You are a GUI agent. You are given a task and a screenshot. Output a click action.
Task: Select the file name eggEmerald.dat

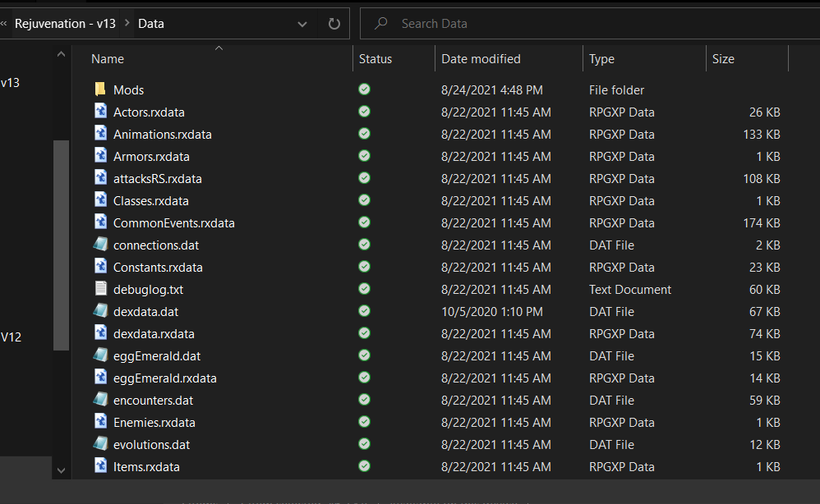[157, 355]
